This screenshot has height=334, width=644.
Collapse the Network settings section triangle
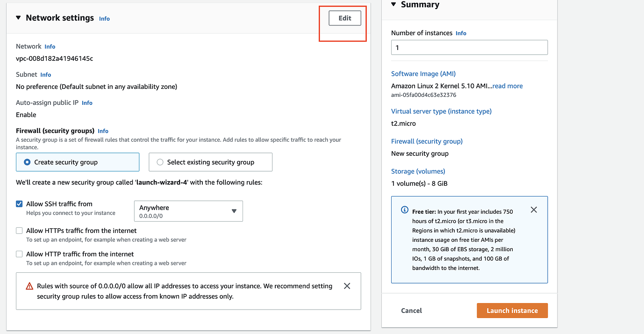click(18, 18)
